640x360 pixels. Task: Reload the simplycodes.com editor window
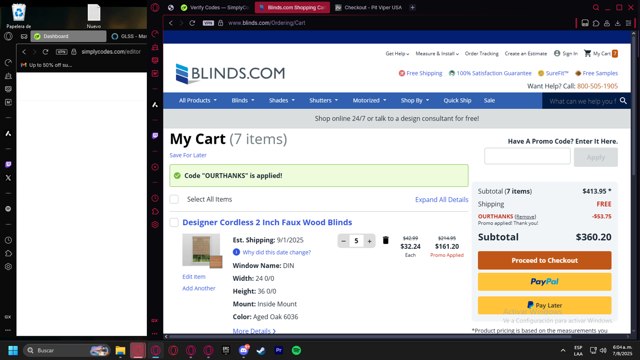coord(45,52)
